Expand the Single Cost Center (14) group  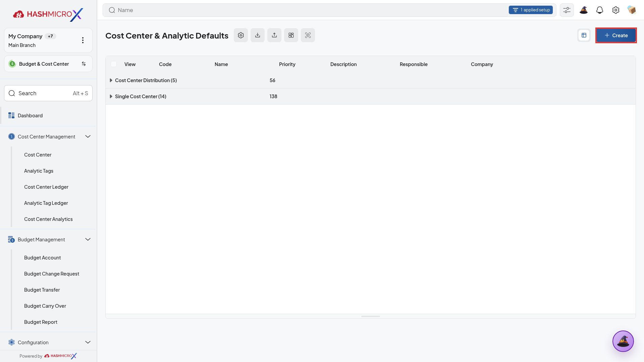(x=111, y=97)
